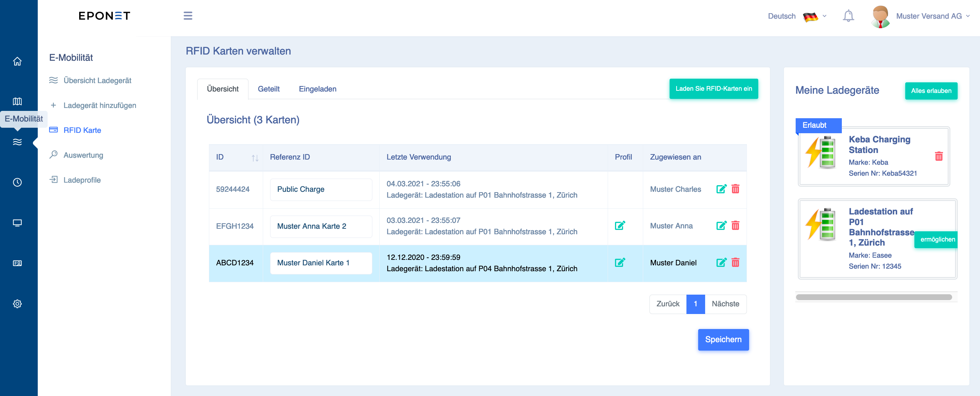Edit the profile of card EFGH1234
980x396 pixels.
click(x=620, y=225)
